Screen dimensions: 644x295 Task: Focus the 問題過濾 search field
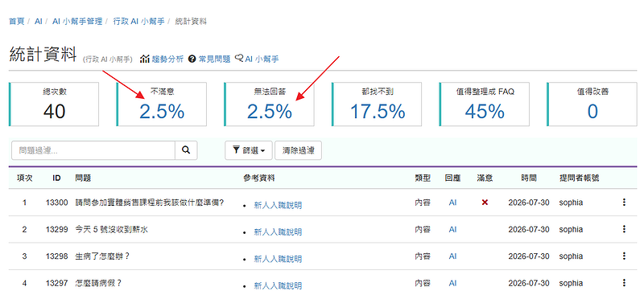(93, 150)
